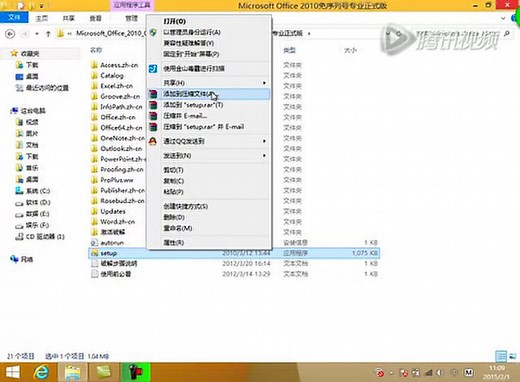Screen dimensions: 520x382
Task: Click the WinRAR icon beside 添加到 "setup.rar"(T)
Action: [x=153, y=105]
